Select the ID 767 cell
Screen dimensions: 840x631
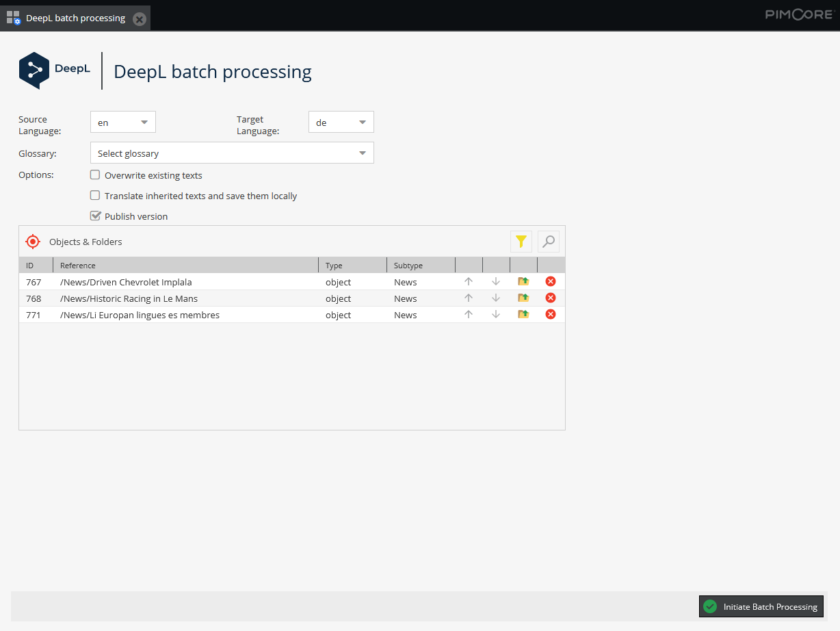click(36, 282)
